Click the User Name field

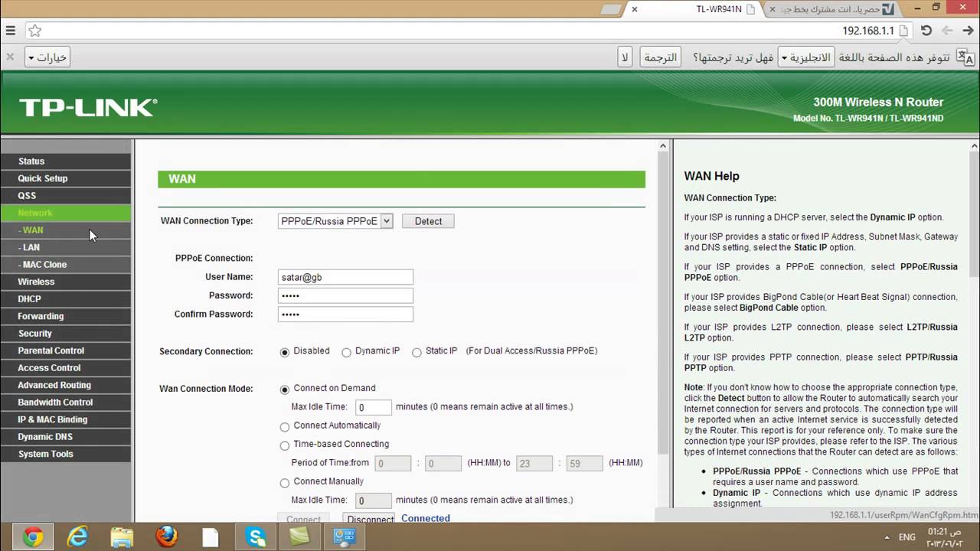345,277
